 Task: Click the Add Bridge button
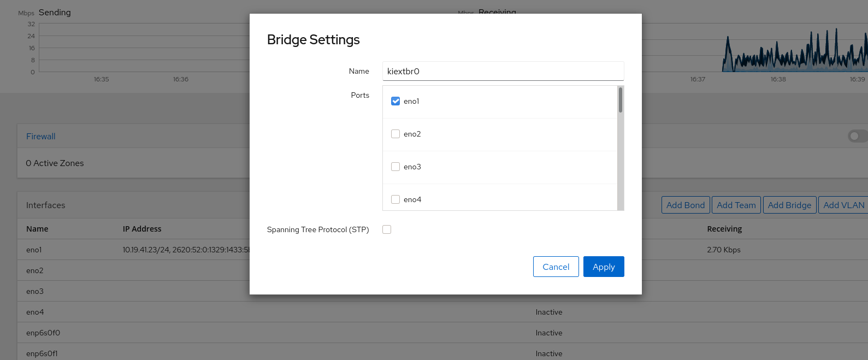pos(789,205)
